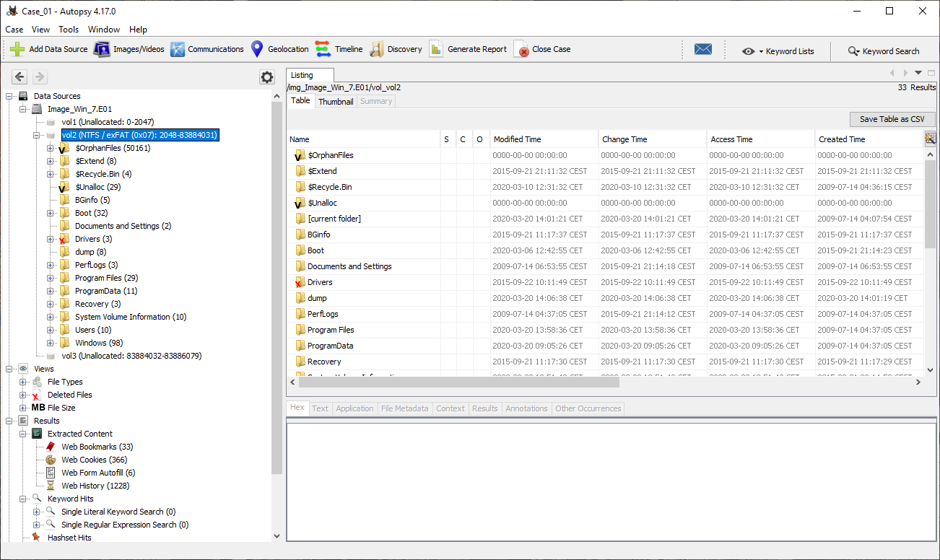Sort by the Name column header
Screen dimensions: 940x560
point(364,139)
